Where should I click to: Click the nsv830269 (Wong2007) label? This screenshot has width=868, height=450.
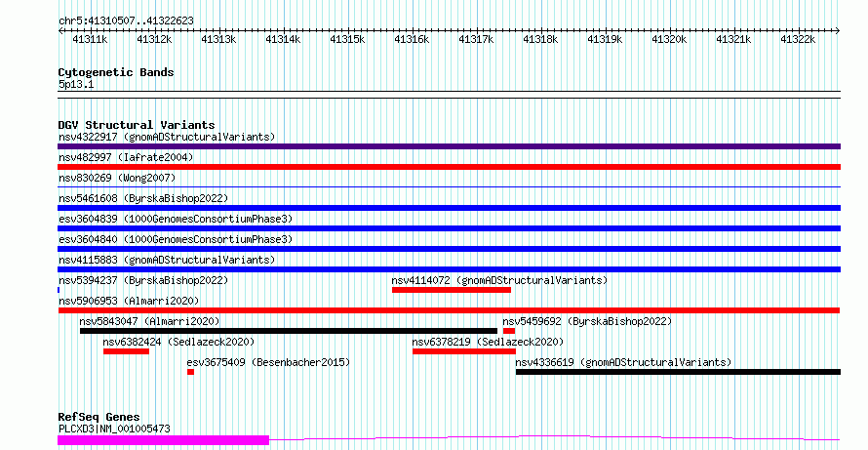[117, 178]
